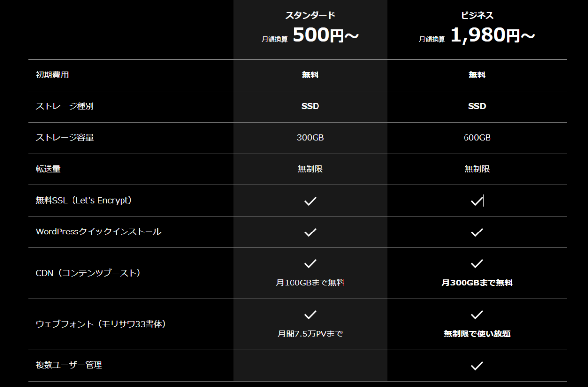Image resolution: width=588 pixels, height=387 pixels.
Task: Click the Business plan CDN checkmark
Action: (477, 264)
